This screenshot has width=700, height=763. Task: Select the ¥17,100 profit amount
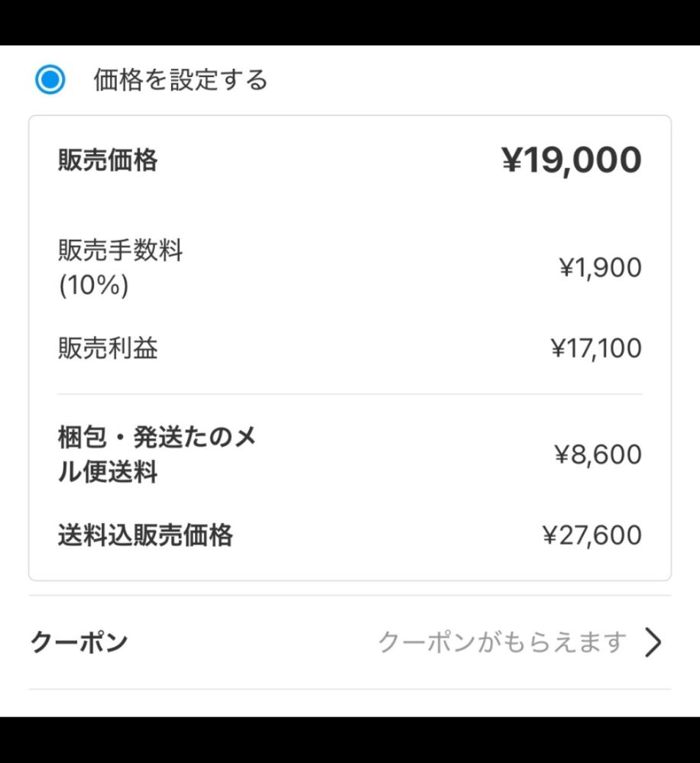(596, 348)
